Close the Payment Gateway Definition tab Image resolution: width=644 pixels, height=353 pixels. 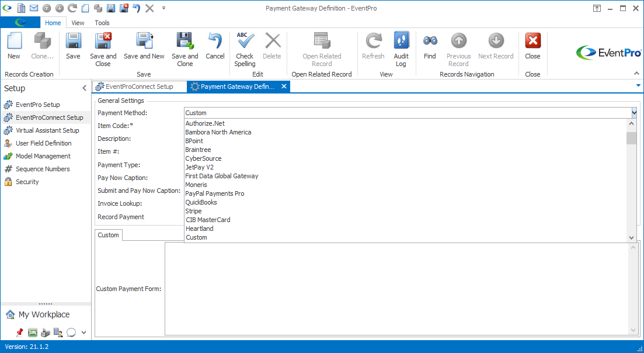(284, 86)
